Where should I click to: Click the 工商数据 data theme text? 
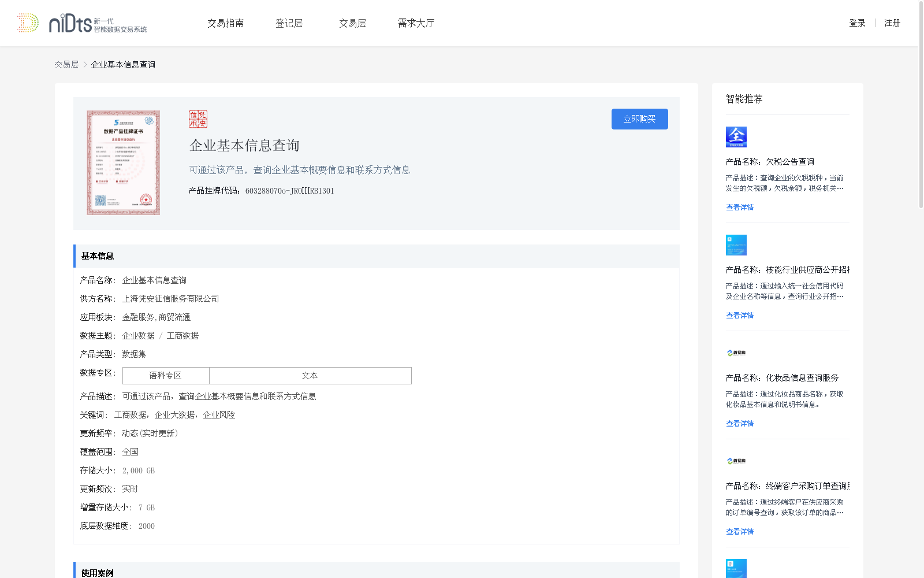182,336
